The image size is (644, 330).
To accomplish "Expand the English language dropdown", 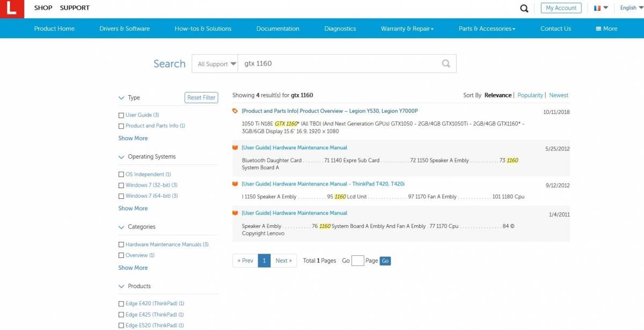I will (631, 8).
